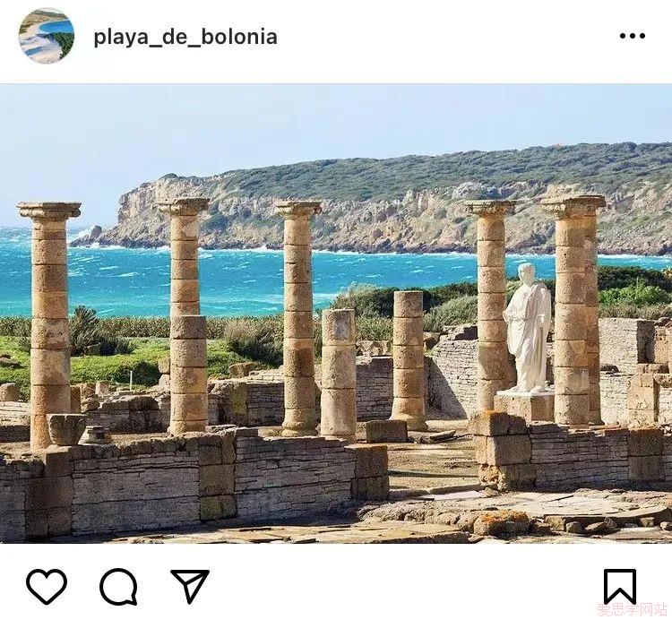Open comments via the speech bubble icon
The height and width of the screenshot is (620, 672).
tap(118, 587)
